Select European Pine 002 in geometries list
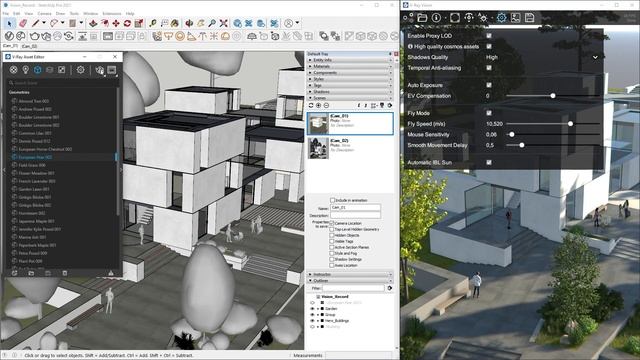Screen dimensions: 640x360 pos(62,157)
